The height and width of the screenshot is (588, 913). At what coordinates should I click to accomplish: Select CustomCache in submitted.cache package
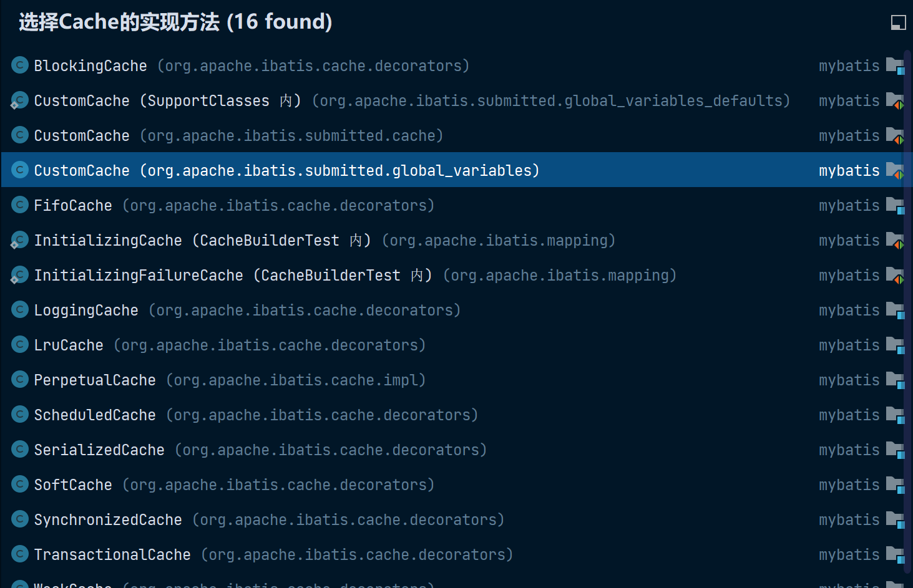tap(82, 135)
